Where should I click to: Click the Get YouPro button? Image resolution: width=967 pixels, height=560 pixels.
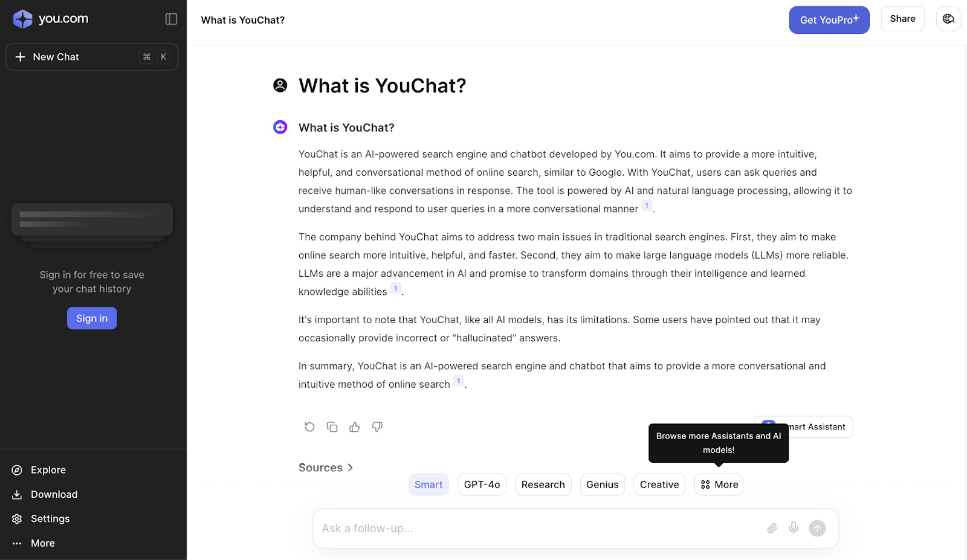[x=829, y=20]
